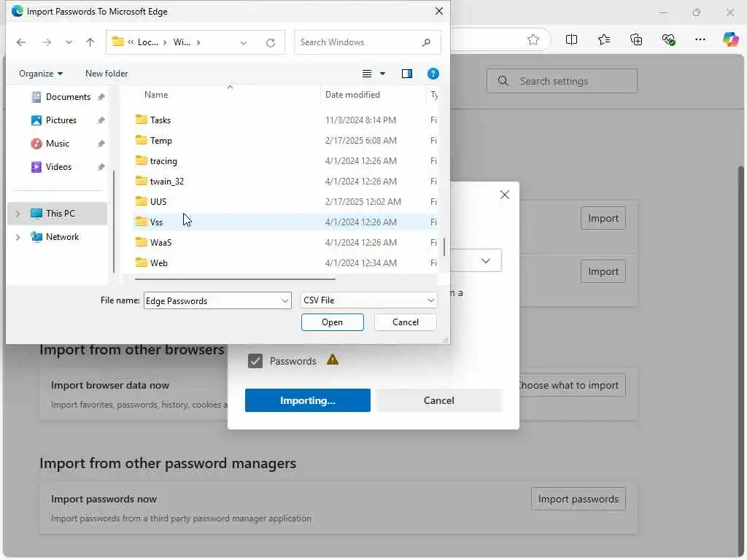Select the UUS folder

coord(158,202)
